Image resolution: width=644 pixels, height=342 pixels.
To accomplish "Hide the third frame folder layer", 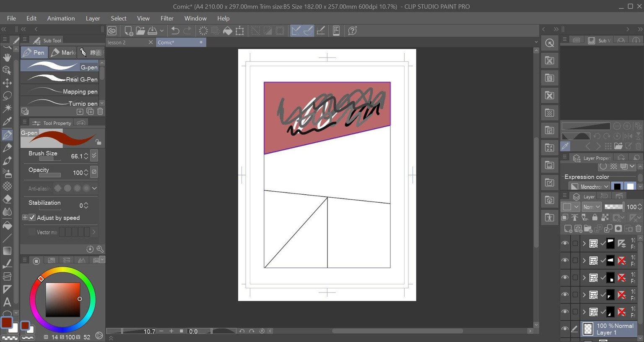I will click(565, 278).
